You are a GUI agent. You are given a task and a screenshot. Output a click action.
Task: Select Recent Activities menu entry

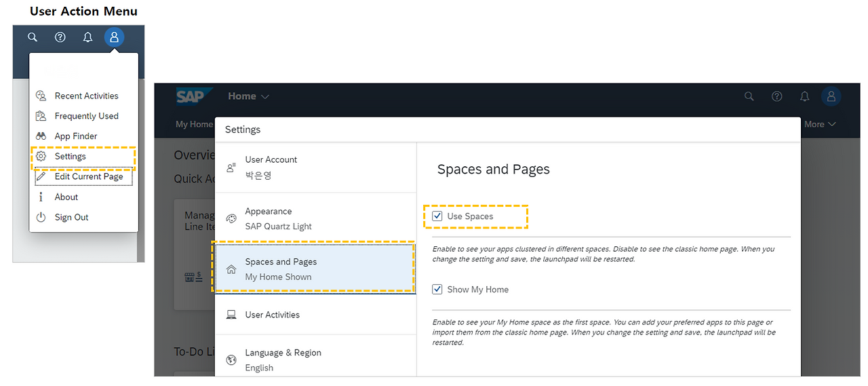(x=86, y=96)
